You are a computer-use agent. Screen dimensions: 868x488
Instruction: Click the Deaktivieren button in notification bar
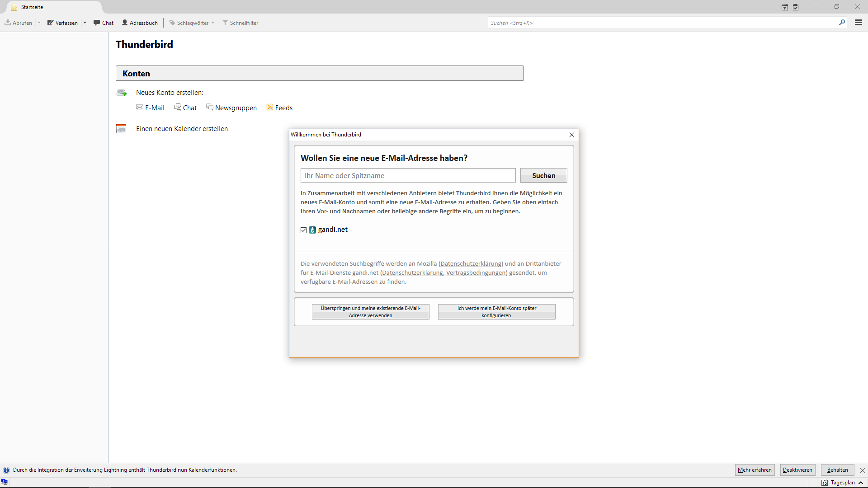click(x=797, y=470)
